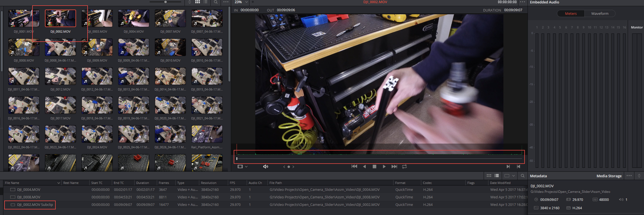Click the IN timecode 00:00:00:00 field
Image resolution: width=644 pixels, height=215 pixels.
click(250, 10)
